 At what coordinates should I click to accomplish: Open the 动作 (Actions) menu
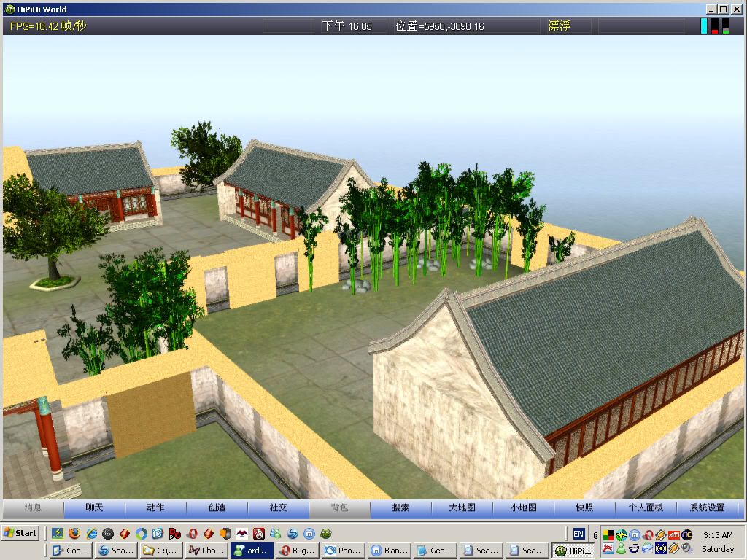click(155, 508)
